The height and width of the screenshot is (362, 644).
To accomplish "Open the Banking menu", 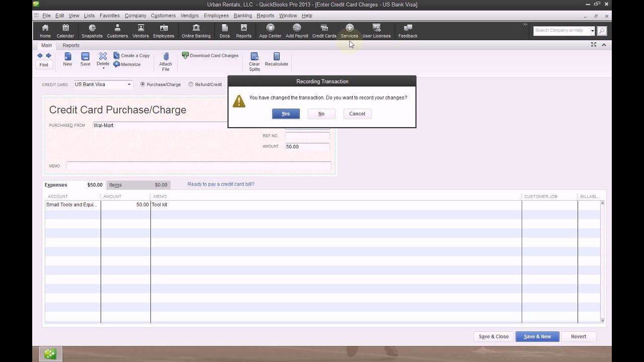I will (x=243, y=16).
